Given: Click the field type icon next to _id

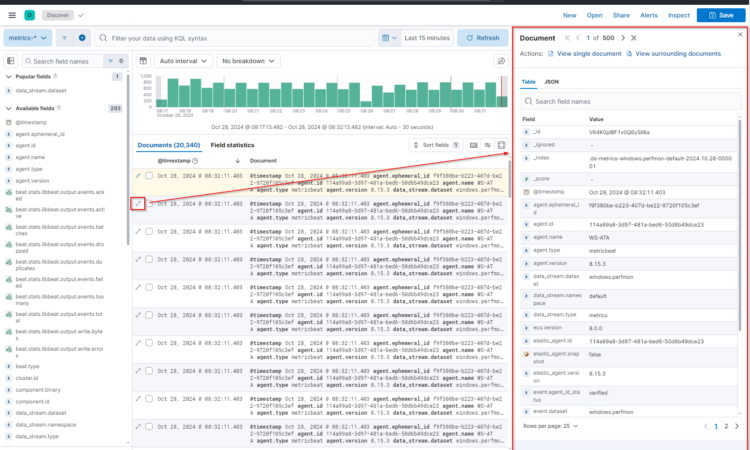Looking at the screenshot, I should click(x=526, y=132).
